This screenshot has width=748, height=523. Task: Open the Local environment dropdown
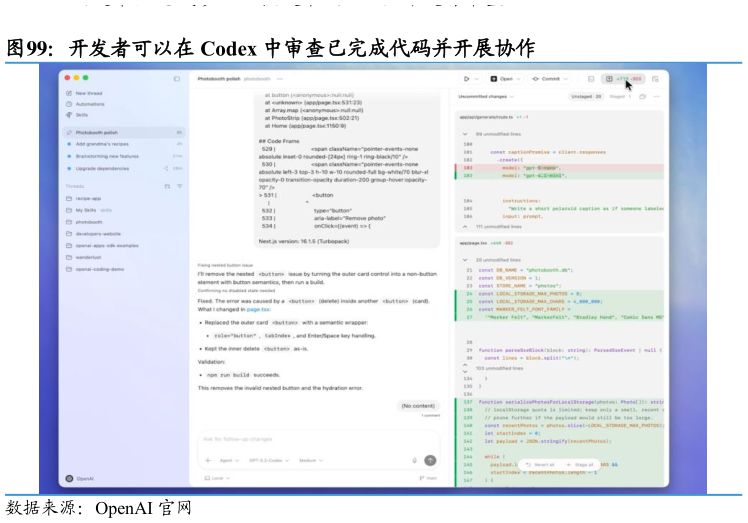[x=218, y=478]
